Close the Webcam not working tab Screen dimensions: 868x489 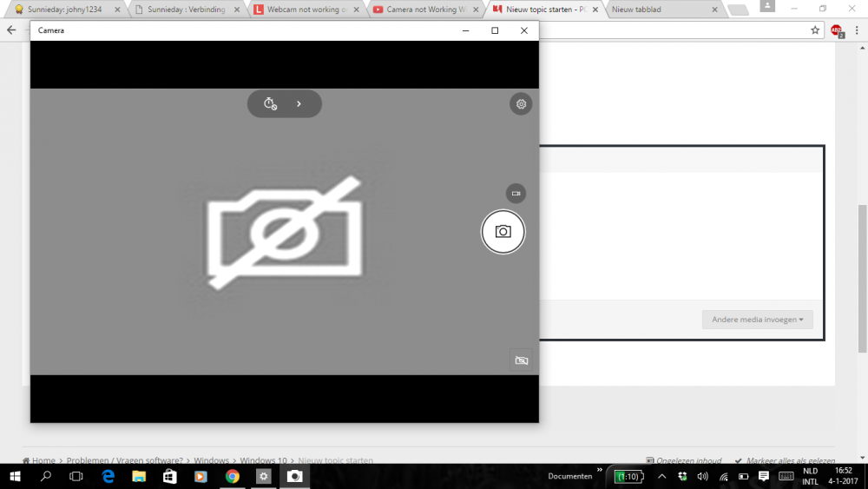point(356,10)
